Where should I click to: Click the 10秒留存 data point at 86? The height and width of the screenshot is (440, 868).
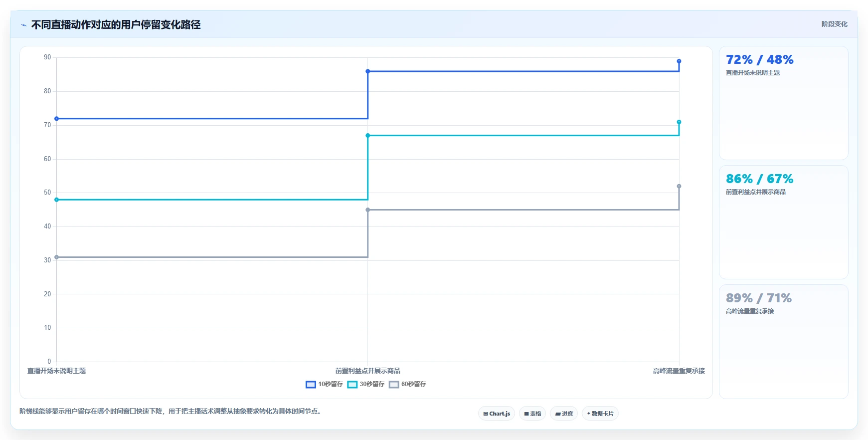point(368,71)
